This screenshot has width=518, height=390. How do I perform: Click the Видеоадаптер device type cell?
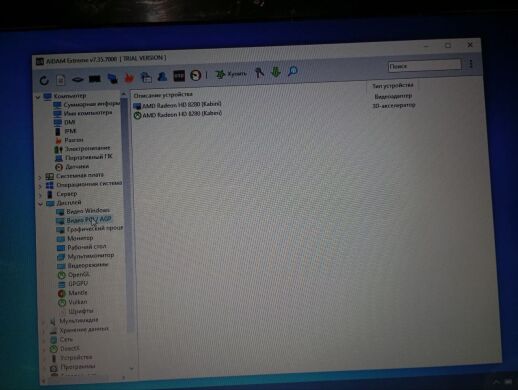[x=393, y=96]
